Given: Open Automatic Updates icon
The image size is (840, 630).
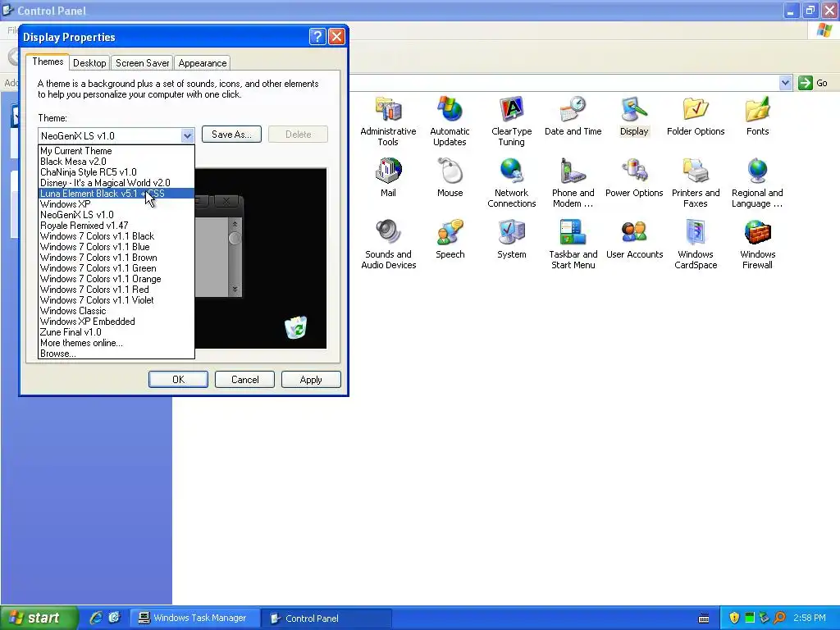Looking at the screenshot, I should pyautogui.click(x=450, y=110).
